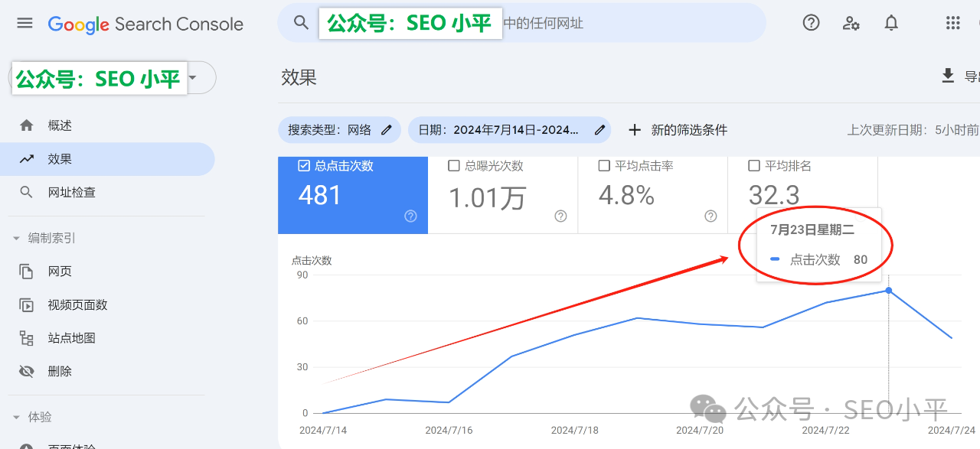Click the 站点地图 sitemap icon
Image resolution: width=980 pixels, height=449 pixels.
tap(27, 338)
